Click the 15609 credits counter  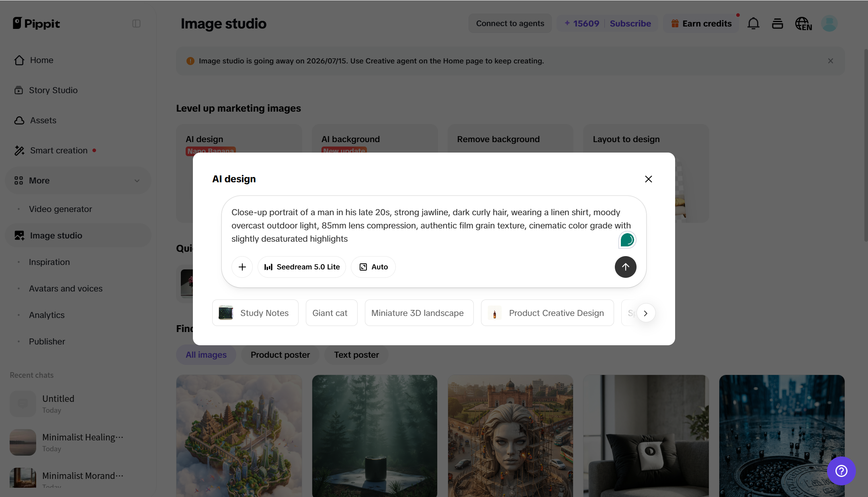coord(582,23)
